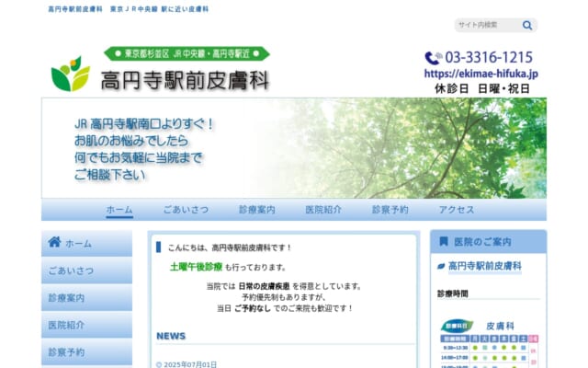Click the https://ekimae-hifuka.jp link

click(x=481, y=74)
